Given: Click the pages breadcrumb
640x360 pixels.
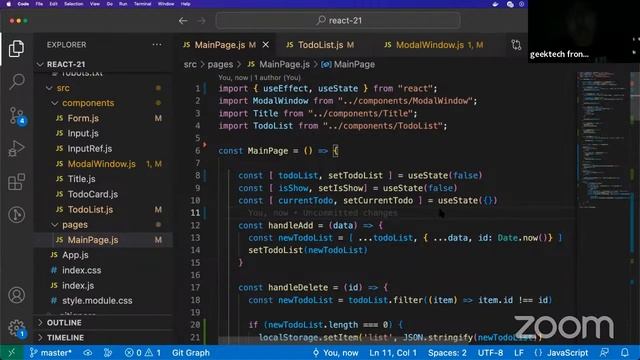Looking at the screenshot, I should pyautogui.click(x=220, y=64).
